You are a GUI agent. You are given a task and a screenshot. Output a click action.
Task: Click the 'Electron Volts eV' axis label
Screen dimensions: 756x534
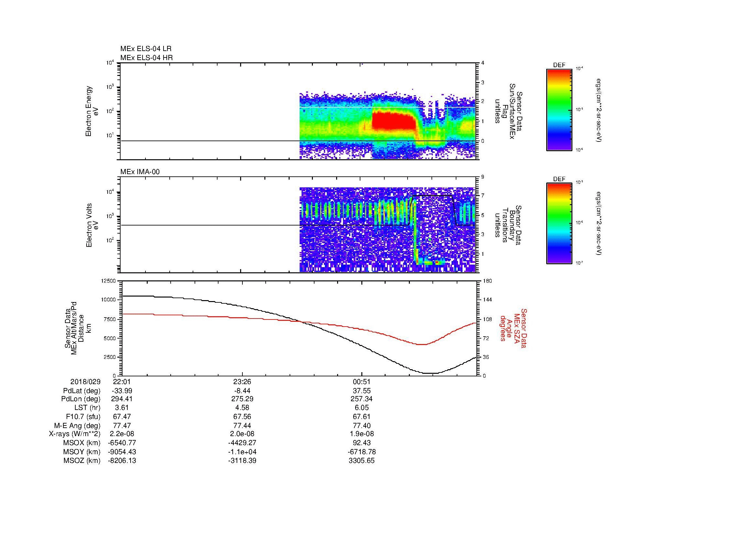tap(92, 225)
